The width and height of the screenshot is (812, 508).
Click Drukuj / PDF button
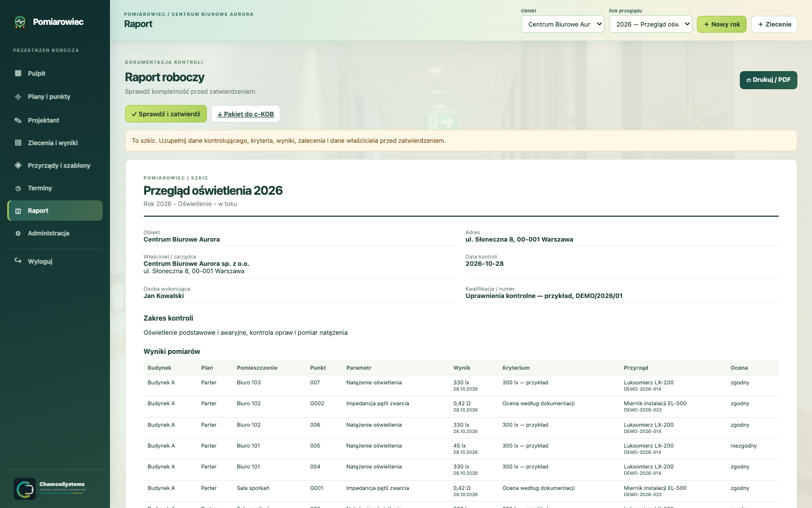[769, 80]
